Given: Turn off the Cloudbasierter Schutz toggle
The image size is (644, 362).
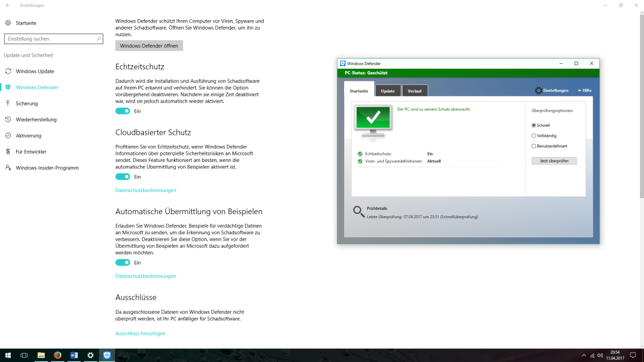Looking at the screenshot, I should pyautogui.click(x=123, y=177).
